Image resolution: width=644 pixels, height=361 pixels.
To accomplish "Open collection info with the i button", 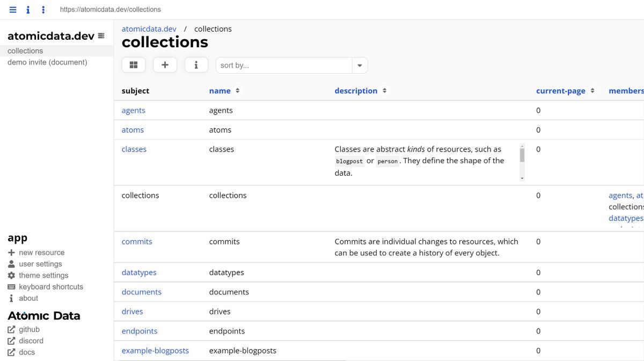I will [196, 64].
